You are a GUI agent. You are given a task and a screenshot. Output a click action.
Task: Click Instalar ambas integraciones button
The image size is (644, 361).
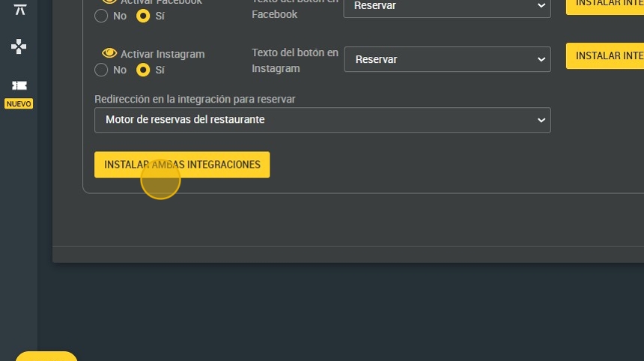click(182, 165)
